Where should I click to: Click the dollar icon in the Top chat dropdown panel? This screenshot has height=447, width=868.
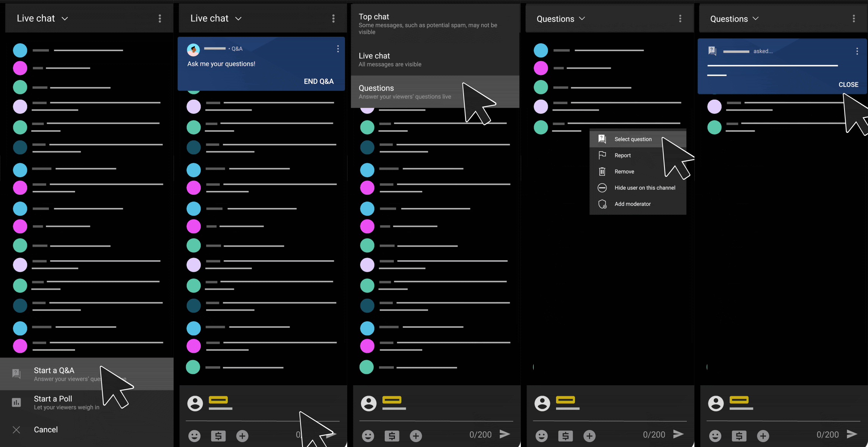pyautogui.click(x=392, y=436)
